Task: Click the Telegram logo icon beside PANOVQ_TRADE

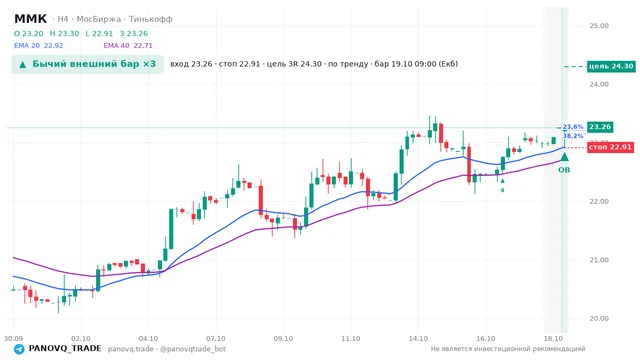Action: pos(19,349)
